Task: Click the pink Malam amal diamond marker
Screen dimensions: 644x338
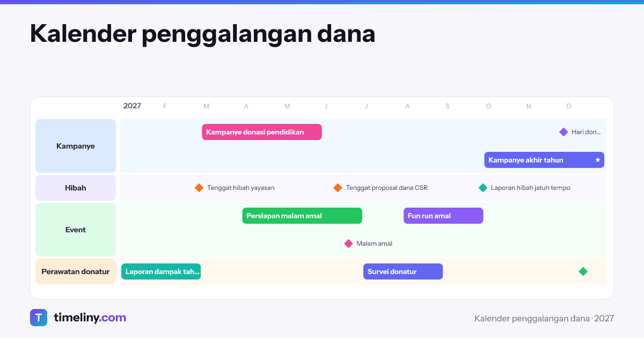Action: [348, 244]
